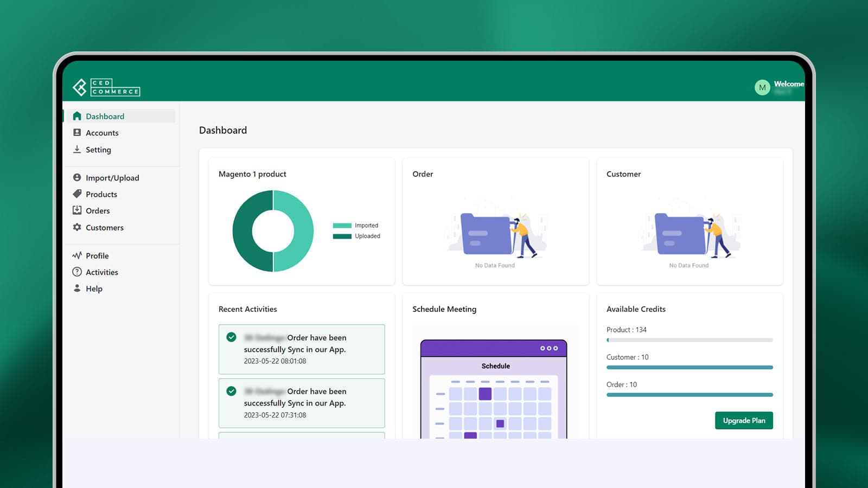Click the Customer credits progress bar

[689, 367]
